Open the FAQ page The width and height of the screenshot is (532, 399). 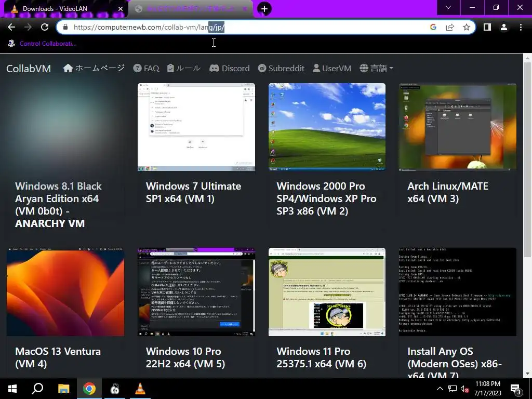point(146,68)
